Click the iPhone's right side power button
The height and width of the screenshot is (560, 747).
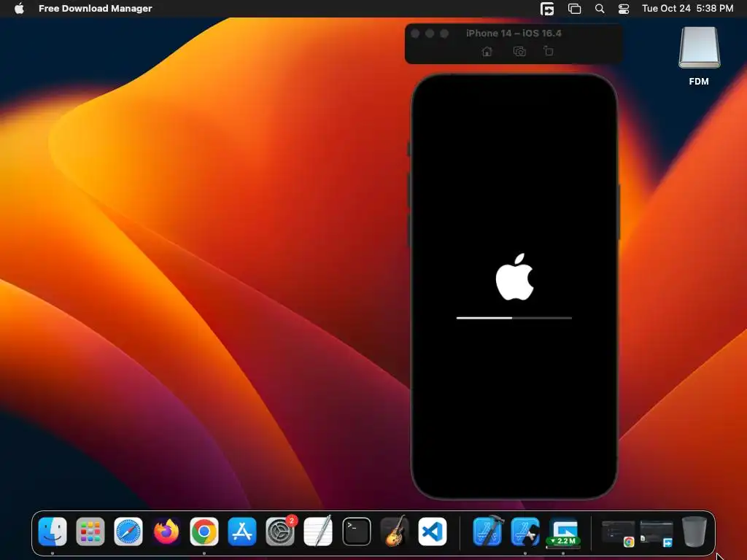pos(619,212)
